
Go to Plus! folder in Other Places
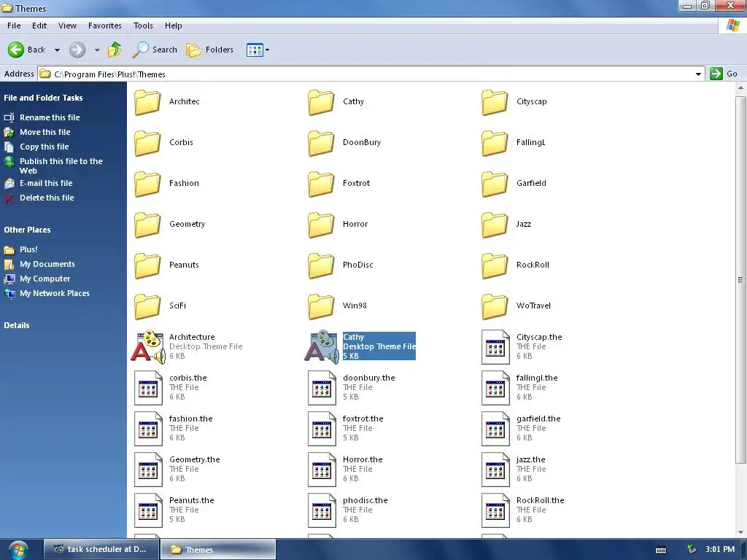(28, 249)
